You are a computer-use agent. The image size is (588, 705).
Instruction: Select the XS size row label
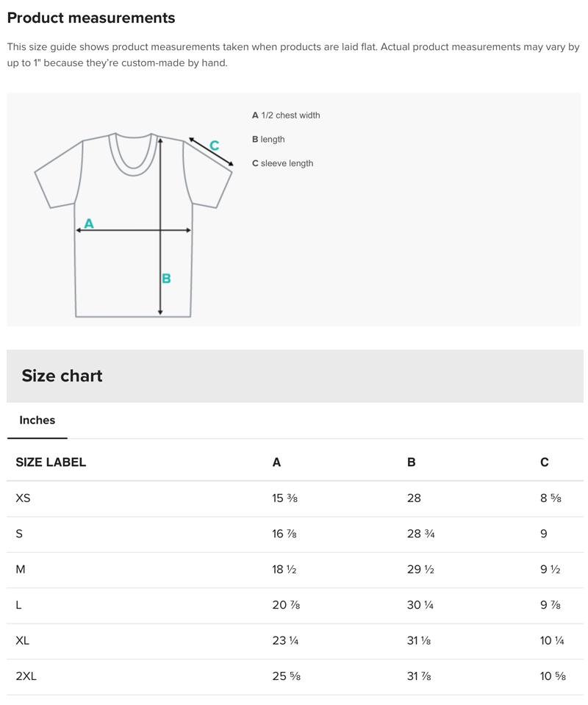[x=23, y=498]
